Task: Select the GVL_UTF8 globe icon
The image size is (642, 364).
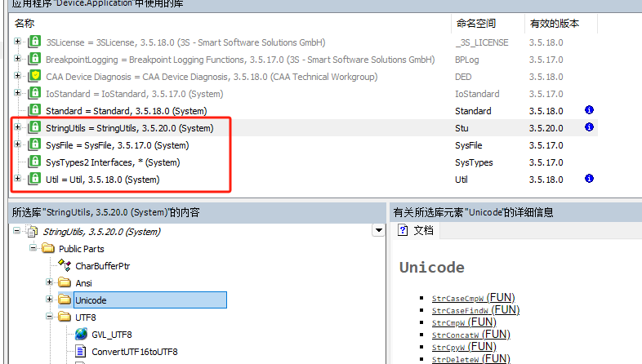Action: pos(81,335)
